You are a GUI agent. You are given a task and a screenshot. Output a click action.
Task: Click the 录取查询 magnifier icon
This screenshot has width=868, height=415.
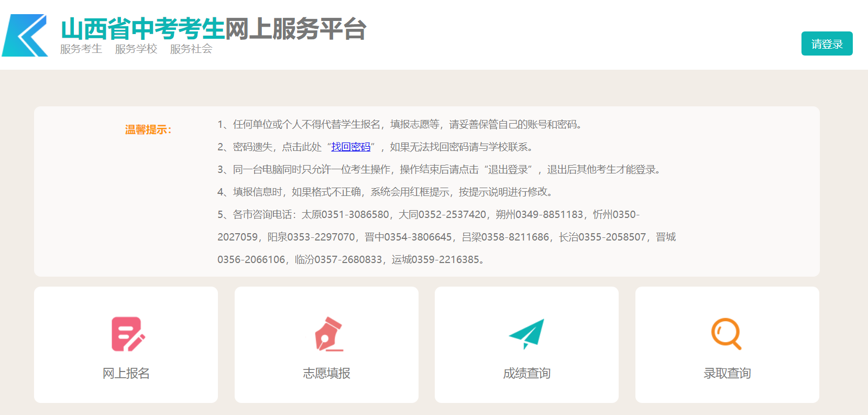click(x=727, y=334)
